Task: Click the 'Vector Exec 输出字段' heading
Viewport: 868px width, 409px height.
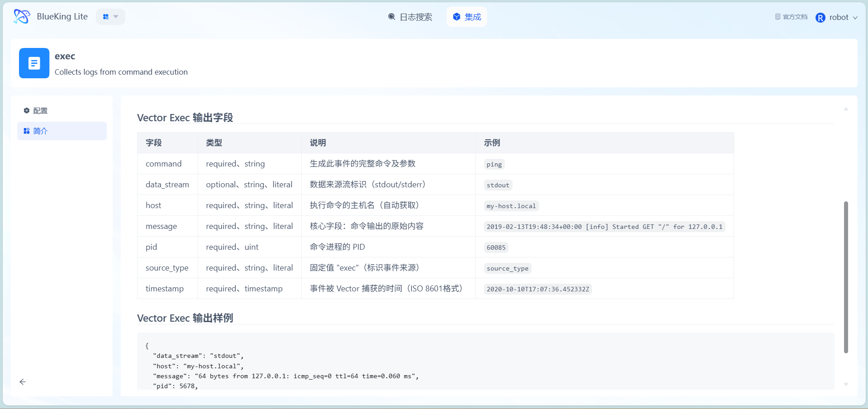Action: tap(185, 118)
